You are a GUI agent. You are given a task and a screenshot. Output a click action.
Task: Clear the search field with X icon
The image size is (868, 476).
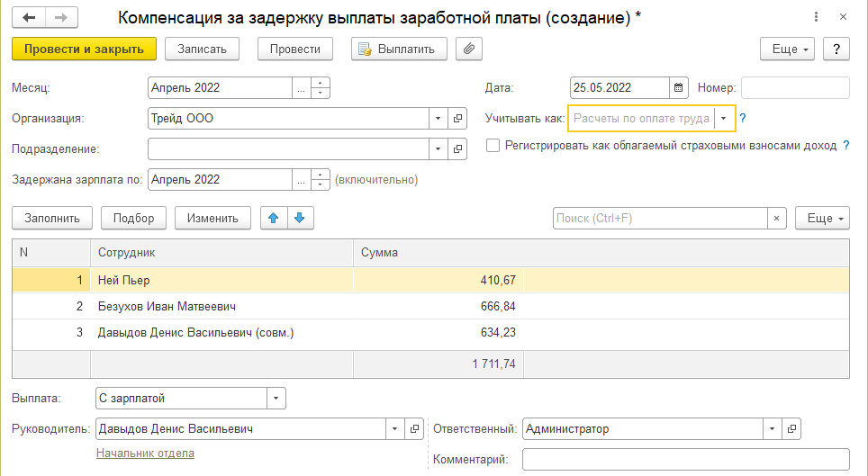coord(776,218)
